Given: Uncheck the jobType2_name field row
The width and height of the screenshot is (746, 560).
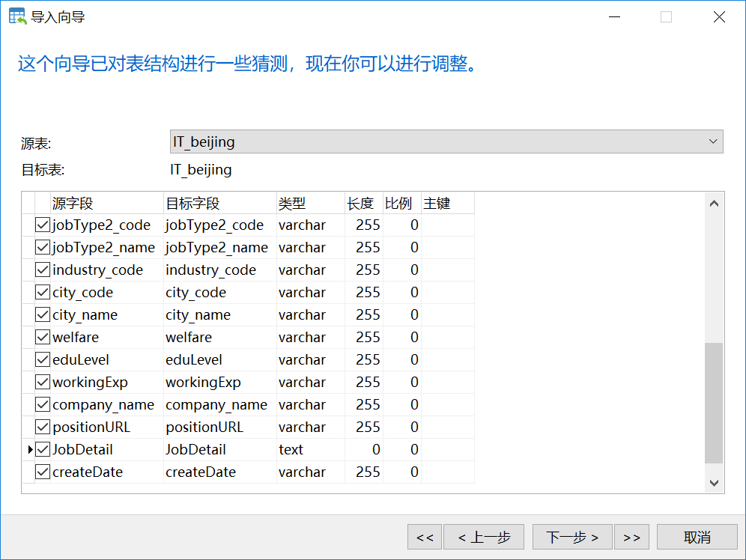Looking at the screenshot, I should point(43,247).
